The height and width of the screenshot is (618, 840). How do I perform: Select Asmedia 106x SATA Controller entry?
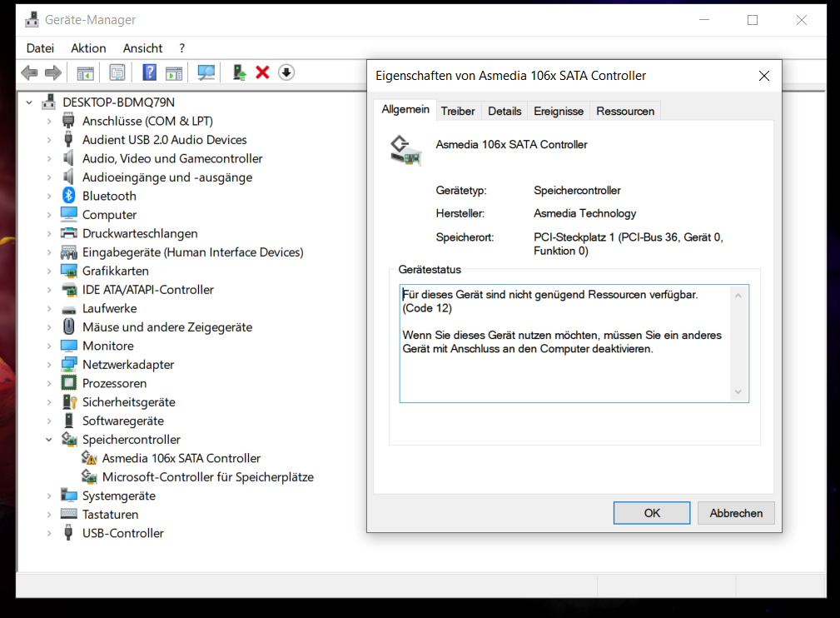tap(181, 458)
